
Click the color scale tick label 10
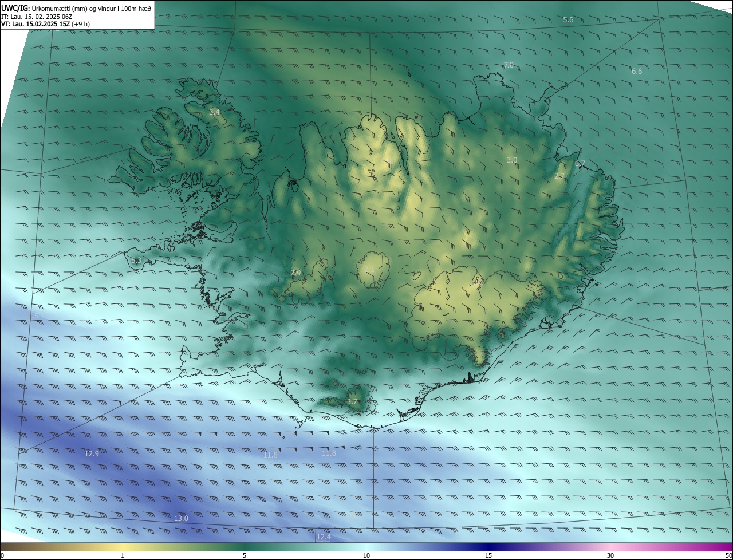point(366,555)
